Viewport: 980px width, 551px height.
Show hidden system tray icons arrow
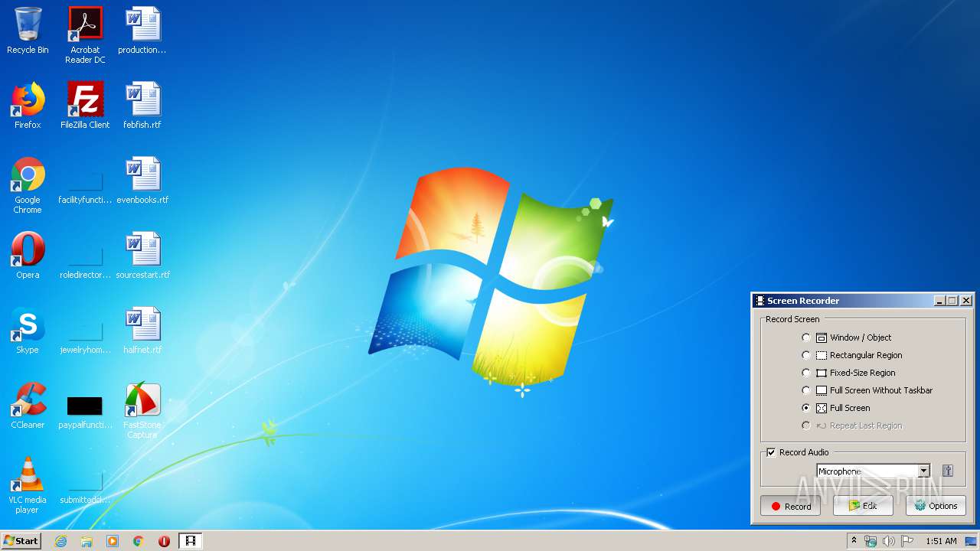[854, 541]
